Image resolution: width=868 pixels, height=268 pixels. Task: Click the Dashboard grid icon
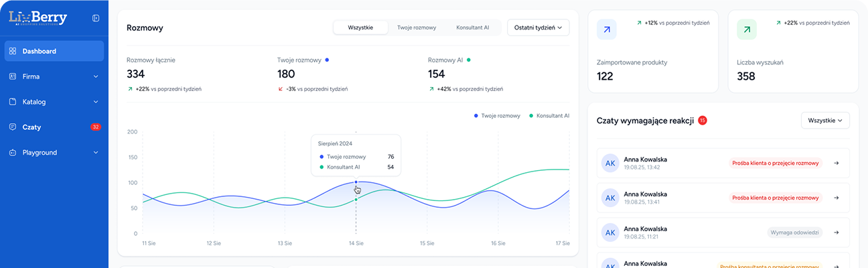tap(13, 51)
